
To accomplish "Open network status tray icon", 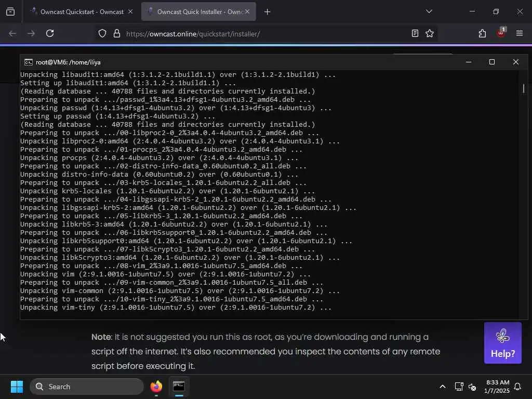I will [459, 387].
